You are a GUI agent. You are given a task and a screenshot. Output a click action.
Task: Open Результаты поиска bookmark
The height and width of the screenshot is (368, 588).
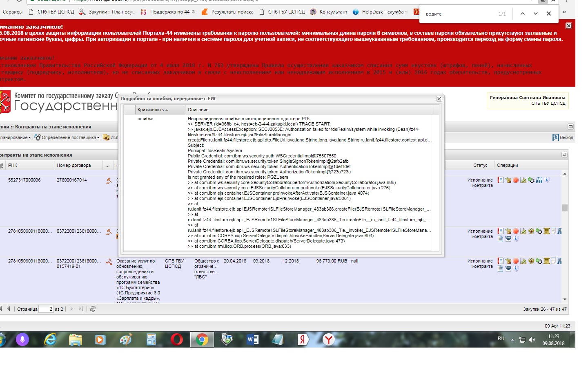click(x=228, y=12)
